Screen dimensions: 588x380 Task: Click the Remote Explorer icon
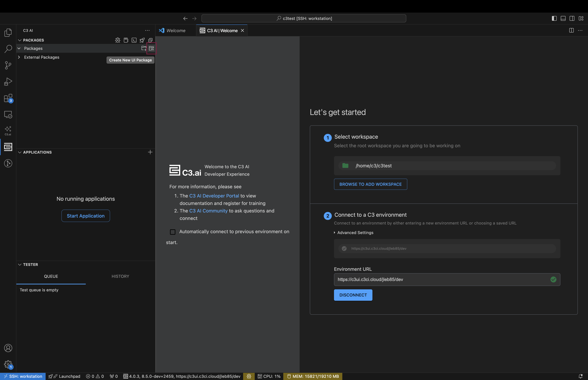8,114
